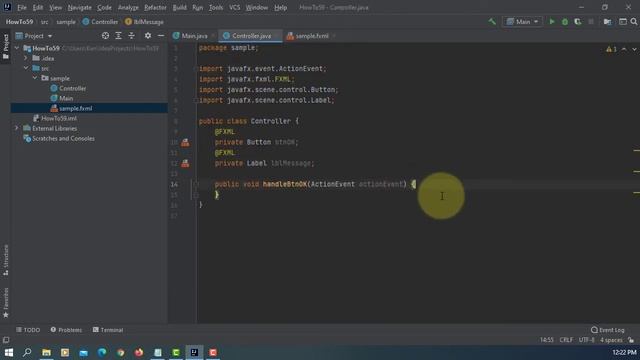The width and height of the screenshot is (640, 360).
Task: Click the grey Stop button in toolbar
Action: [x=591, y=22]
